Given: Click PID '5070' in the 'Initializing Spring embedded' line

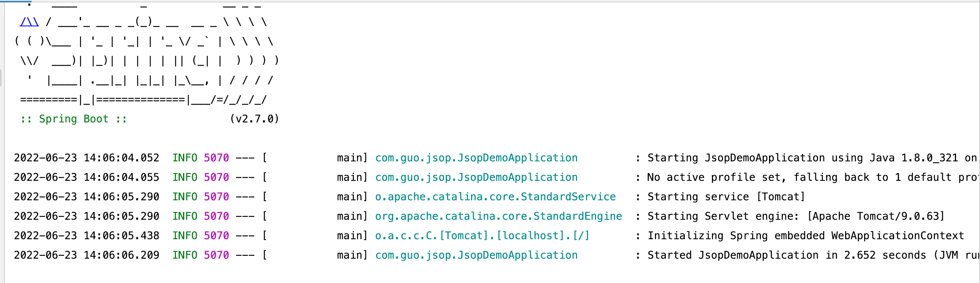Looking at the screenshot, I should 217,236.
